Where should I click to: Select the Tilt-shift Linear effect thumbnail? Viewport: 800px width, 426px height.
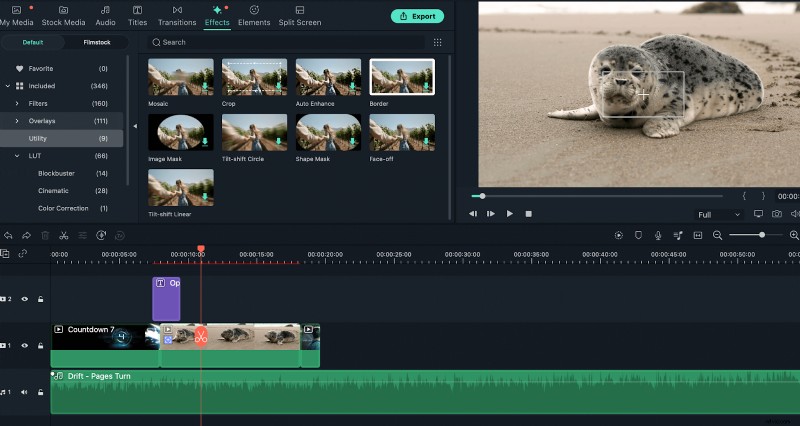click(181, 188)
